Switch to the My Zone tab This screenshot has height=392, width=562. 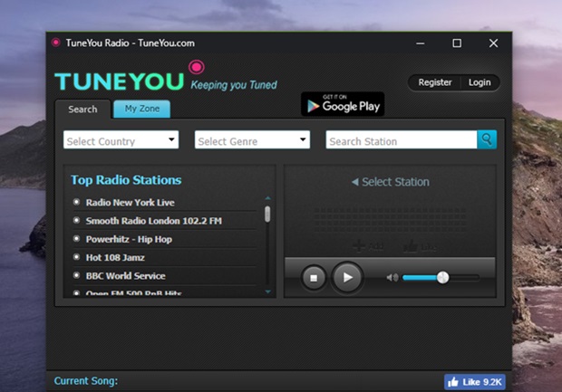click(x=142, y=109)
